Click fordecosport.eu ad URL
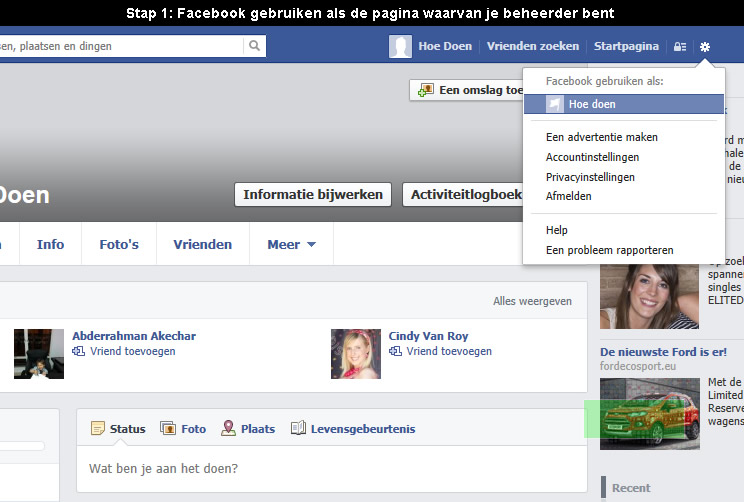 638,366
